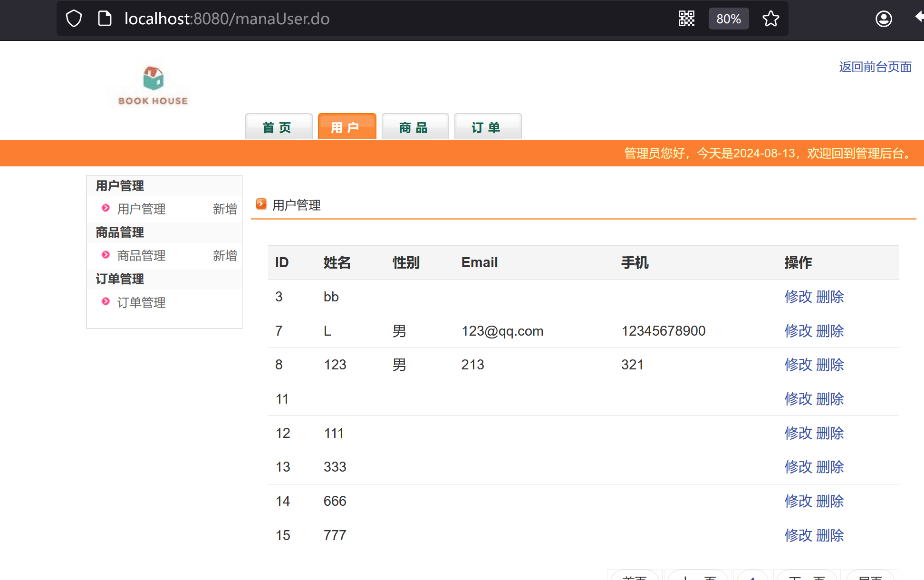Edit user L with 修改
Image resolution: width=924 pixels, height=580 pixels.
tap(798, 331)
